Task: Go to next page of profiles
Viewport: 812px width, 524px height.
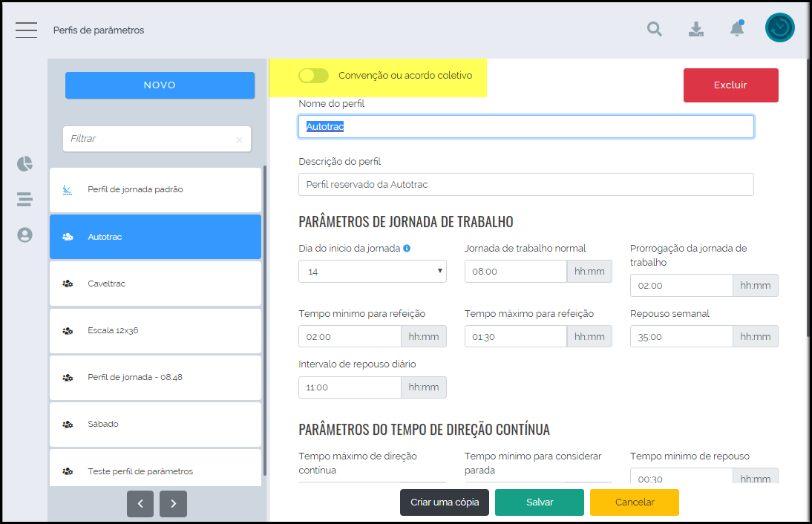Action: pyautogui.click(x=173, y=503)
